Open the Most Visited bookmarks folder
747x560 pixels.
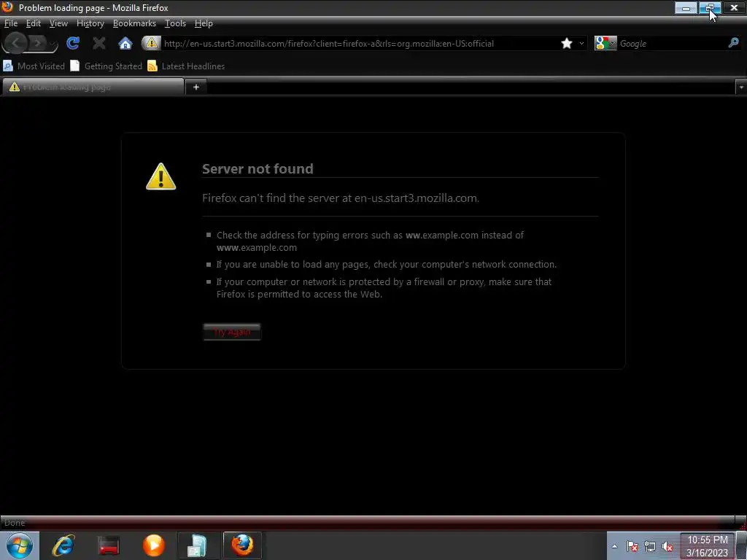click(34, 66)
